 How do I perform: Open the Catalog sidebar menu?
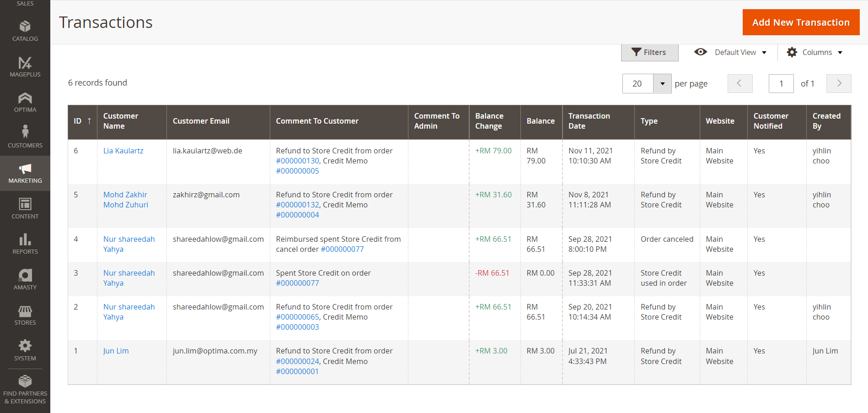25,31
